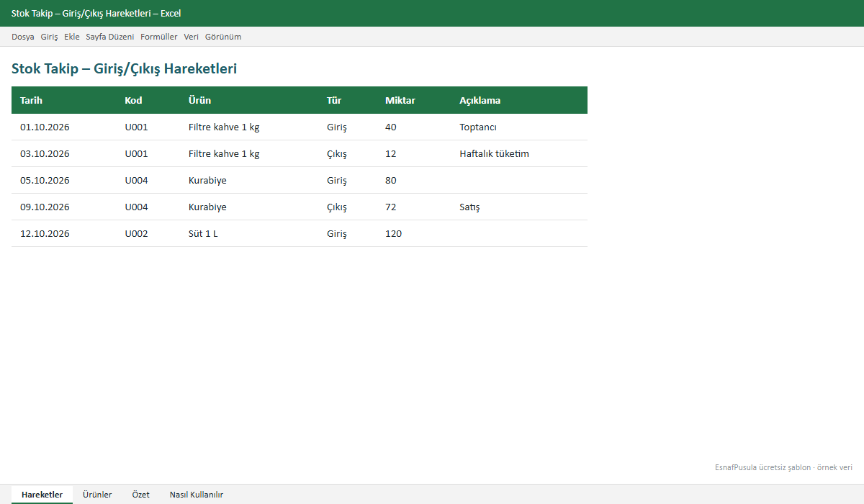Select the Süt 1 L product cell
This screenshot has width=864, height=504.
pyautogui.click(x=249, y=233)
